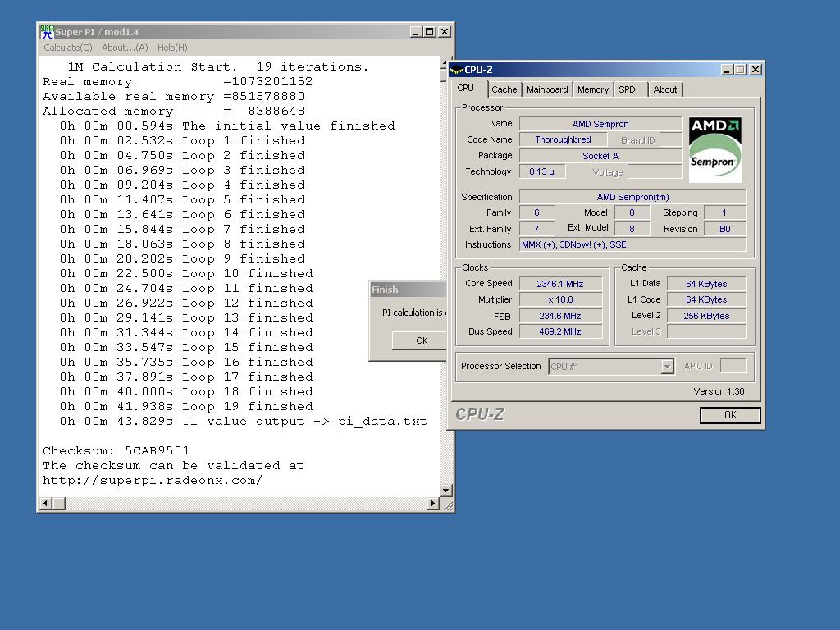Click the Super PI horizontal scrollbar right arrow
The height and width of the screenshot is (630, 840).
pos(433,504)
